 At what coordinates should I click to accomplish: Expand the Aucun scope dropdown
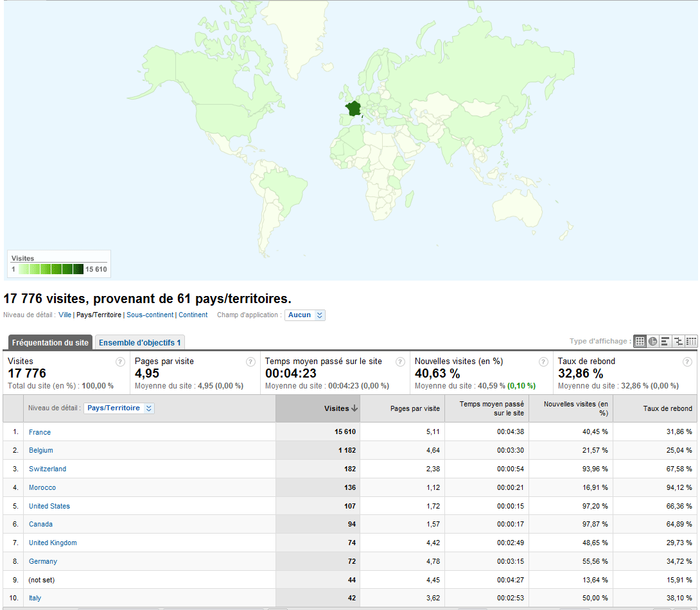pos(305,315)
